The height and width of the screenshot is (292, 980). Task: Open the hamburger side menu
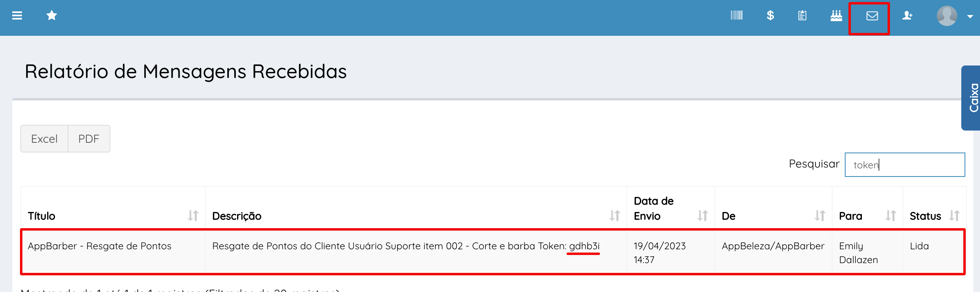coord(17,16)
